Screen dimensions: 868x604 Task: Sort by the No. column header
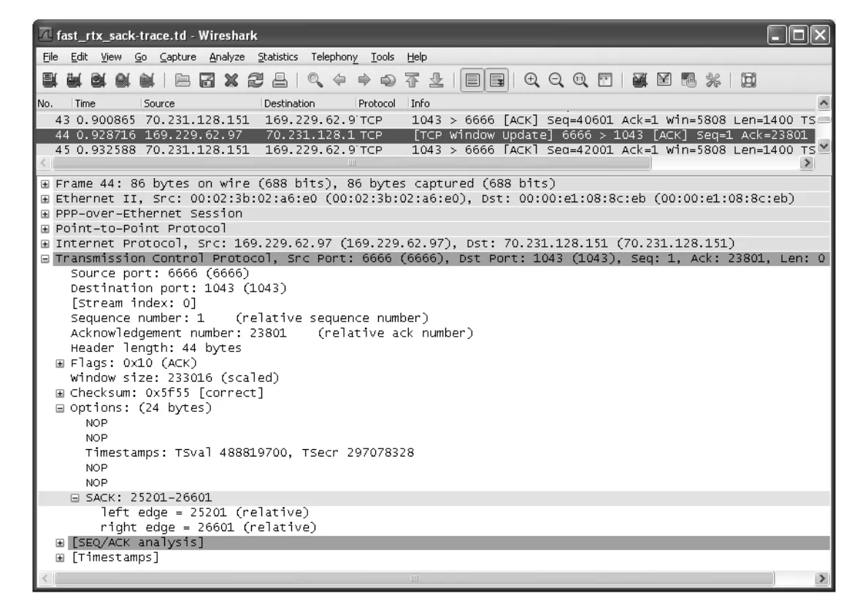(x=54, y=104)
